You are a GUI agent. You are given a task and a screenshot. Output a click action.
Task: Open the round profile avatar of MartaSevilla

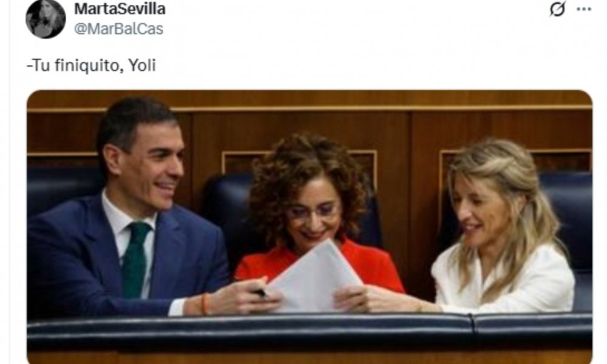(x=46, y=19)
